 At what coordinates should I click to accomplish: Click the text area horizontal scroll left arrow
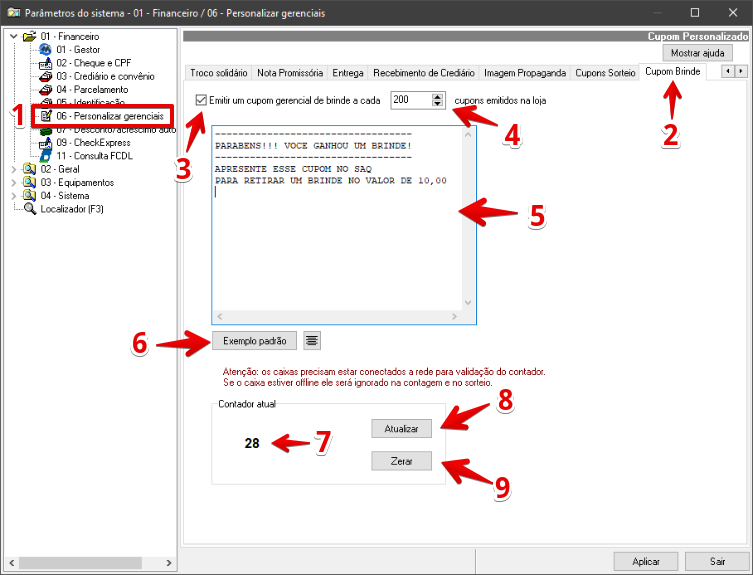pyautogui.click(x=219, y=317)
